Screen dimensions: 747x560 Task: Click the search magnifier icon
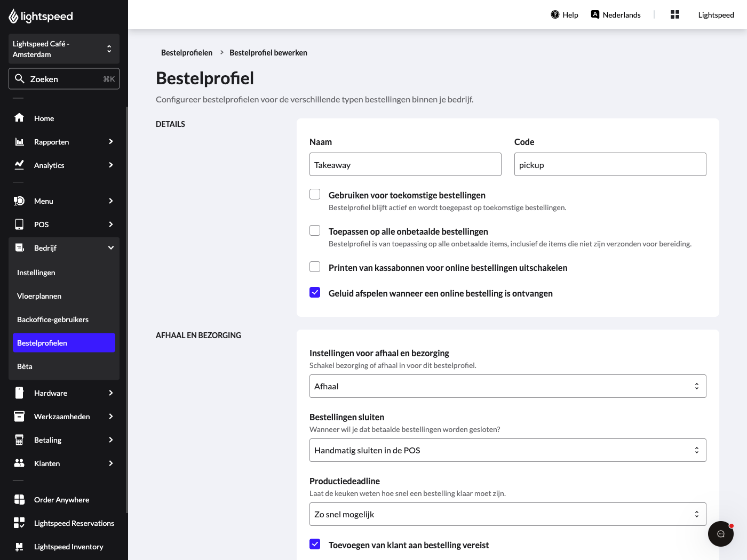coord(20,79)
